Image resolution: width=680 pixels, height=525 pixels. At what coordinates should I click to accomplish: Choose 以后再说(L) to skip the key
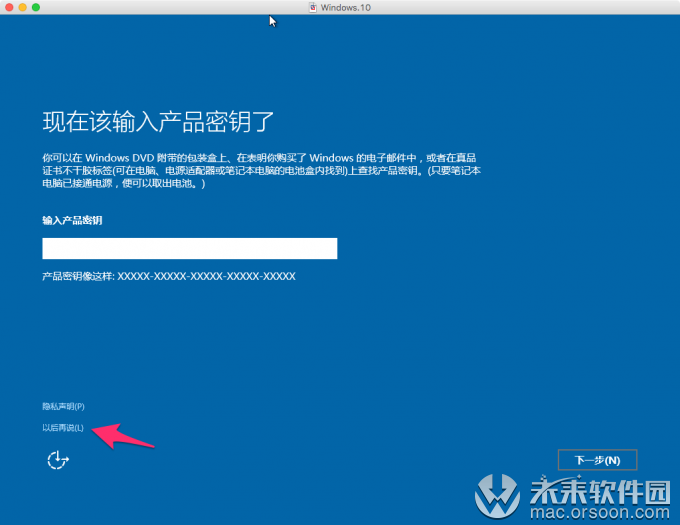(63, 428)
